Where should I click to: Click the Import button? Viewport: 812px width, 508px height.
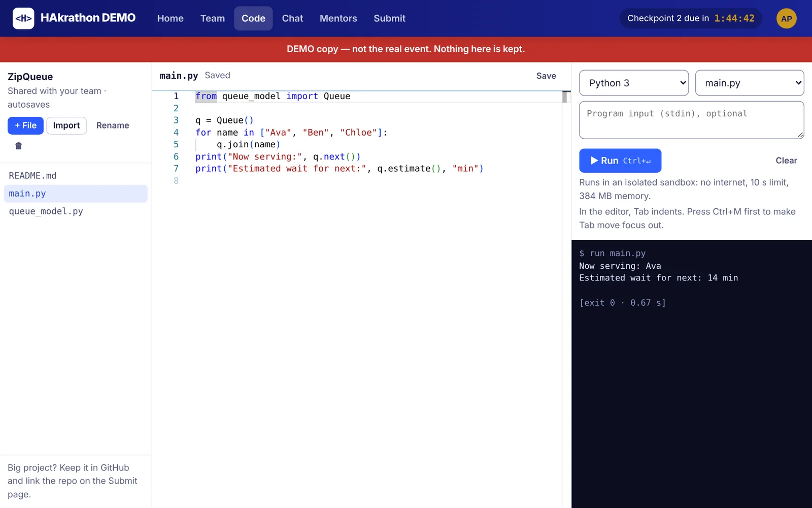(x=66, y=125)
